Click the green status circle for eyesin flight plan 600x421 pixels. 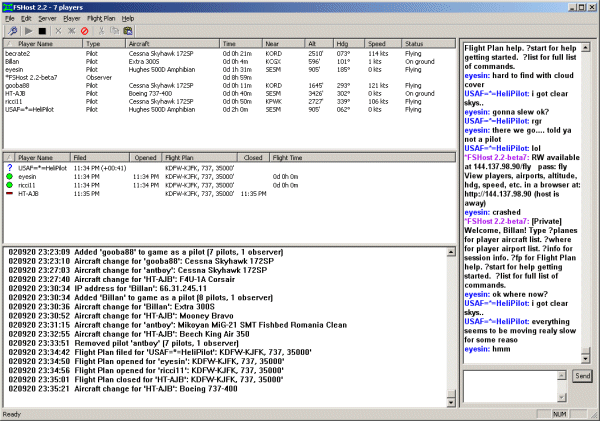(10, 176)
